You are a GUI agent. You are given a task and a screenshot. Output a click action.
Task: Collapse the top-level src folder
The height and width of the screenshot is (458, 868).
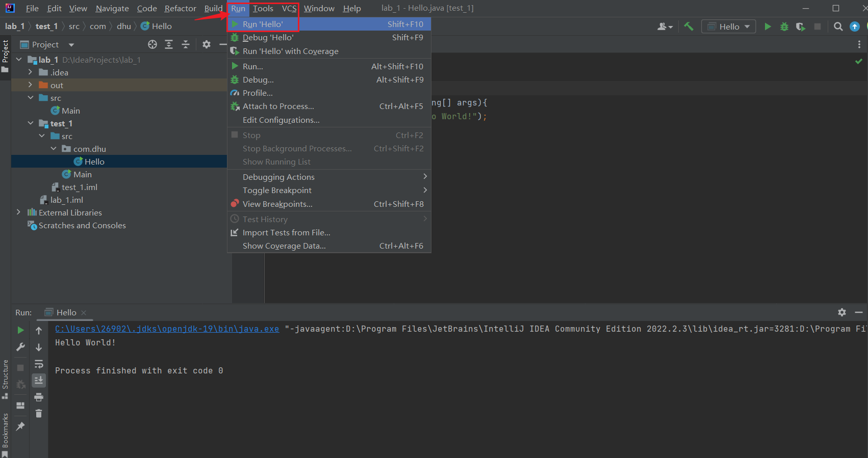[31, 98]
